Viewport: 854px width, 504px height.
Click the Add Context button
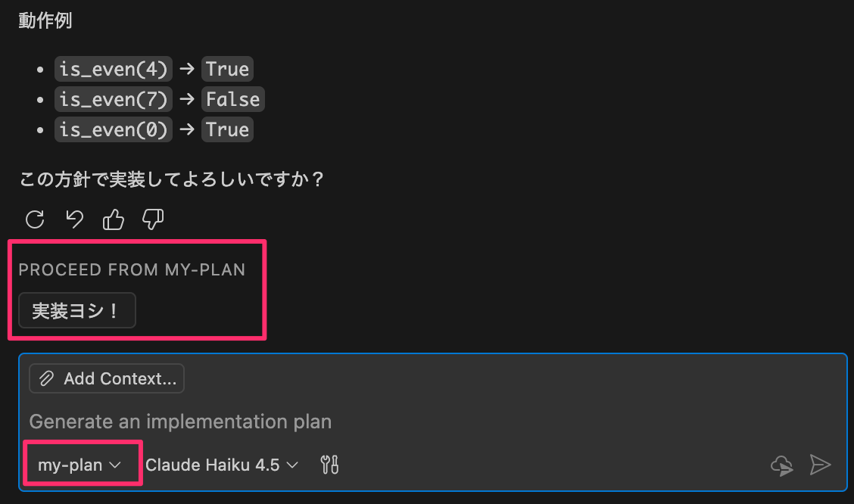pos(106,378)
